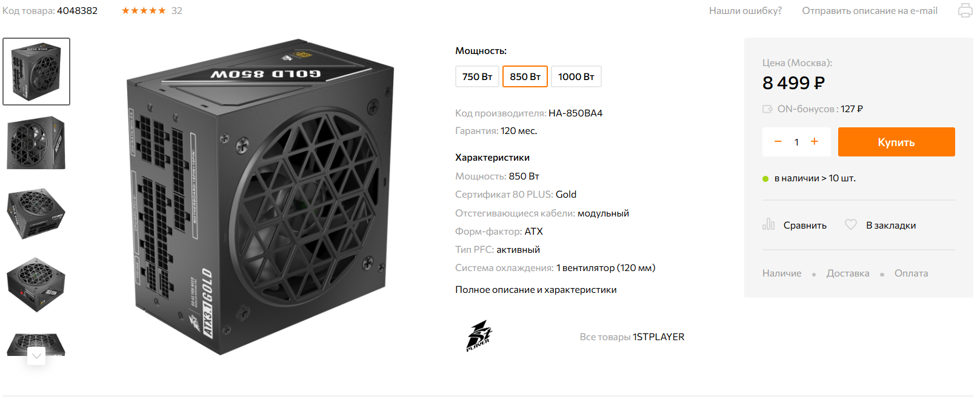Screen dimensions: 980x419
Task: Expand thumbnail list with down chevron
Action: pyautogui.click(x=36, y=356)
